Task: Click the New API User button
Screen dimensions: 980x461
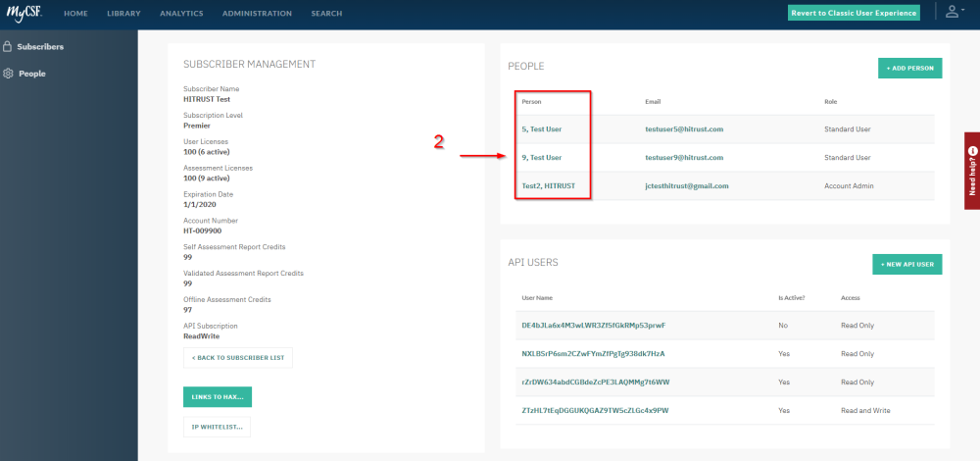Action: tap(906, 264)
